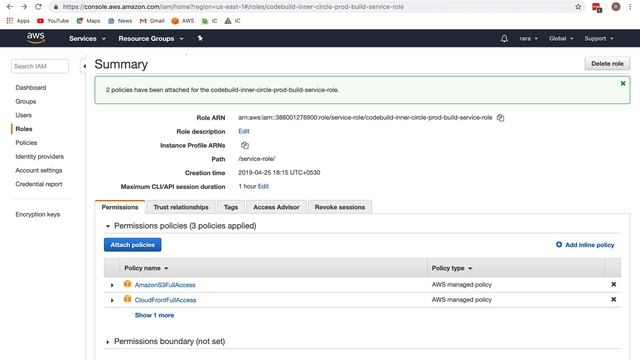This screenshot has width=640, height=360.
Task: Click the Delete role button
Action: (607, 64)
